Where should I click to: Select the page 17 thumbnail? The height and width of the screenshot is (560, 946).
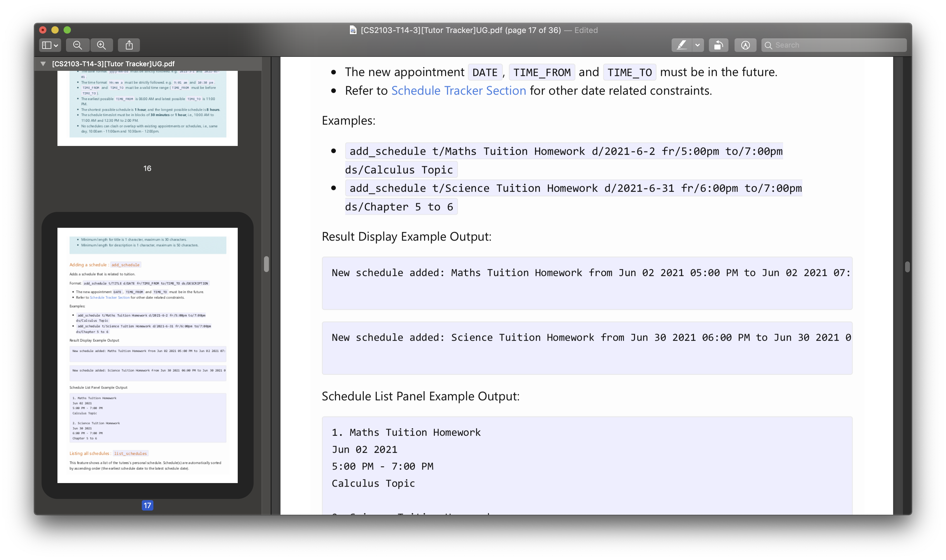[147, 355]
